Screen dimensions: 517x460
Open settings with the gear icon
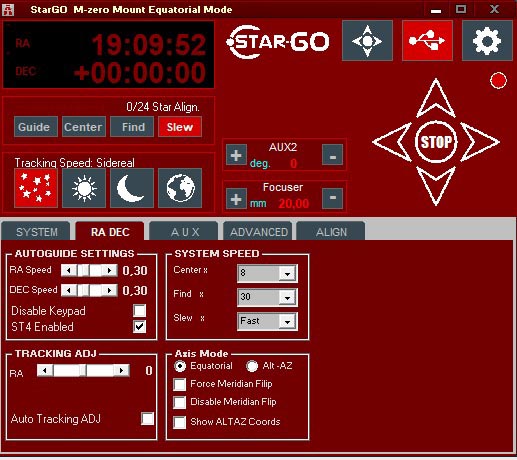487,41
